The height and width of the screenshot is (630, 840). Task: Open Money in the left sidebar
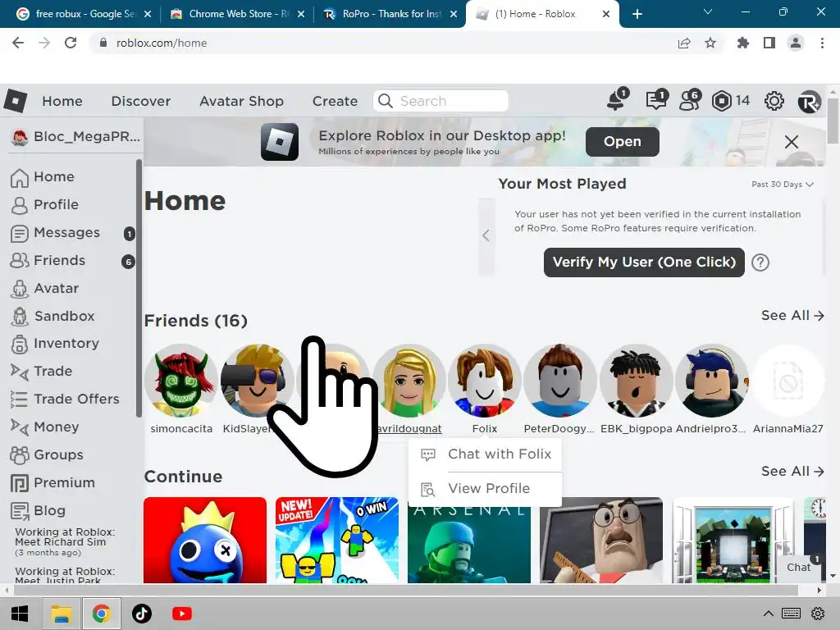point(45,427)
